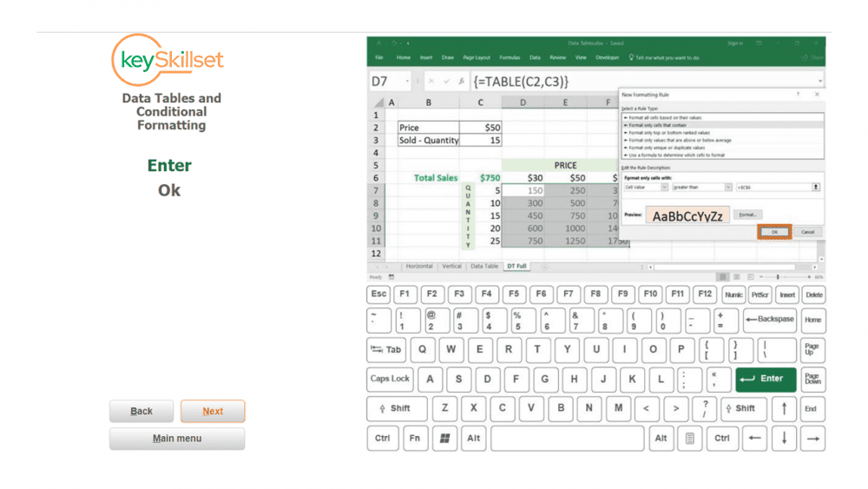
Task: Select the Page Break Preview icon
Action: click(750, 277)
